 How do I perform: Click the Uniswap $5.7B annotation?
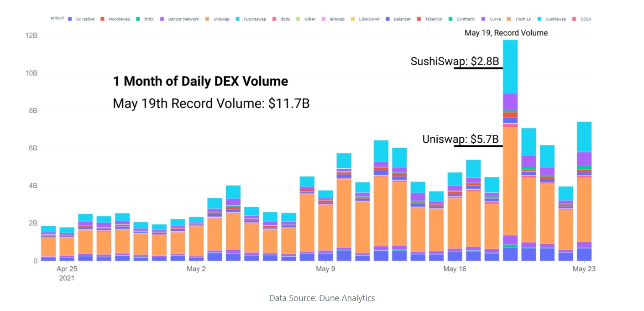click(x=461, y=140)
